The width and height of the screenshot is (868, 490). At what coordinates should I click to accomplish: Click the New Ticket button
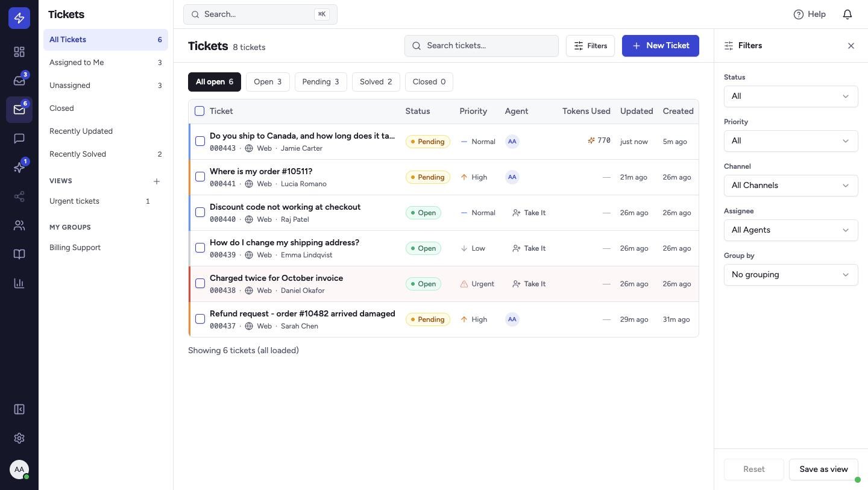click(x=661, y=46)
